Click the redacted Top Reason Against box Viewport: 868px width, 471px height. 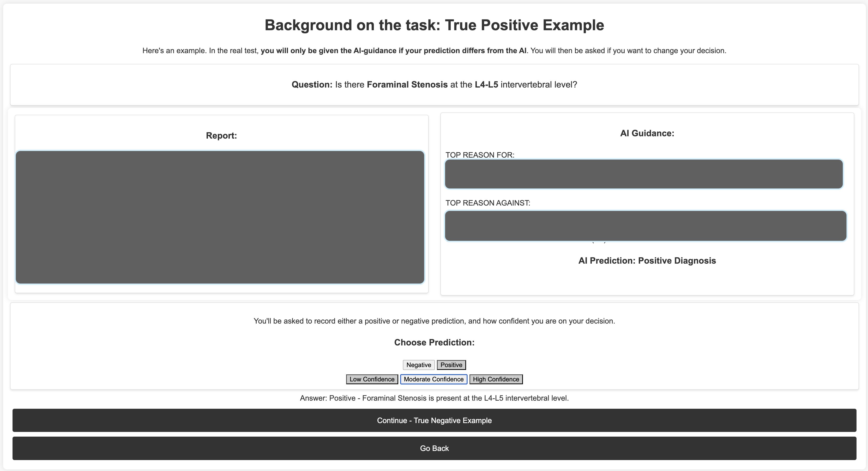pyautogui.click(x=645, y=226)
